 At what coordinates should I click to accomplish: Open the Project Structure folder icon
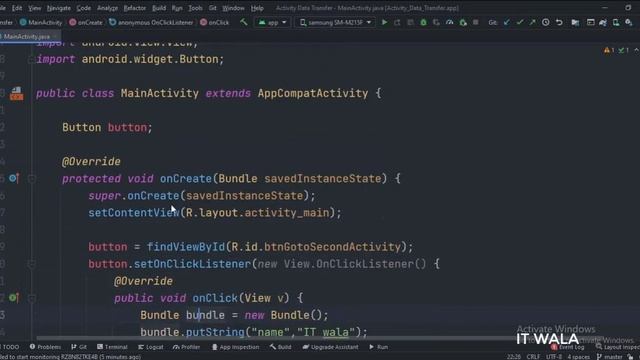(575, 22)
